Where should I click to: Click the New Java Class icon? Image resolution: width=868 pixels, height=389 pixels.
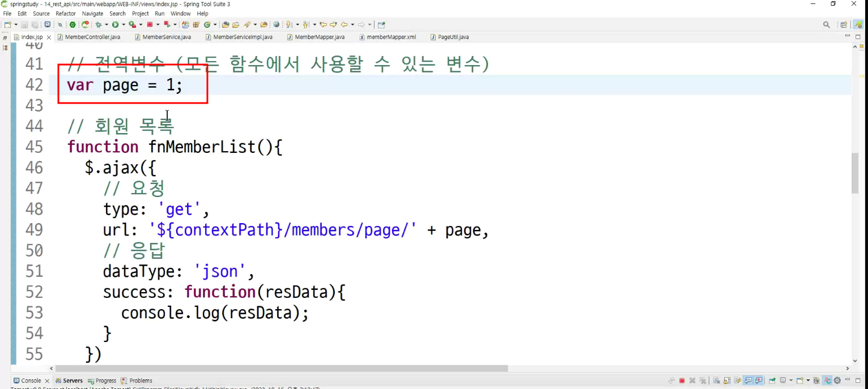click(x=207, y=25)
